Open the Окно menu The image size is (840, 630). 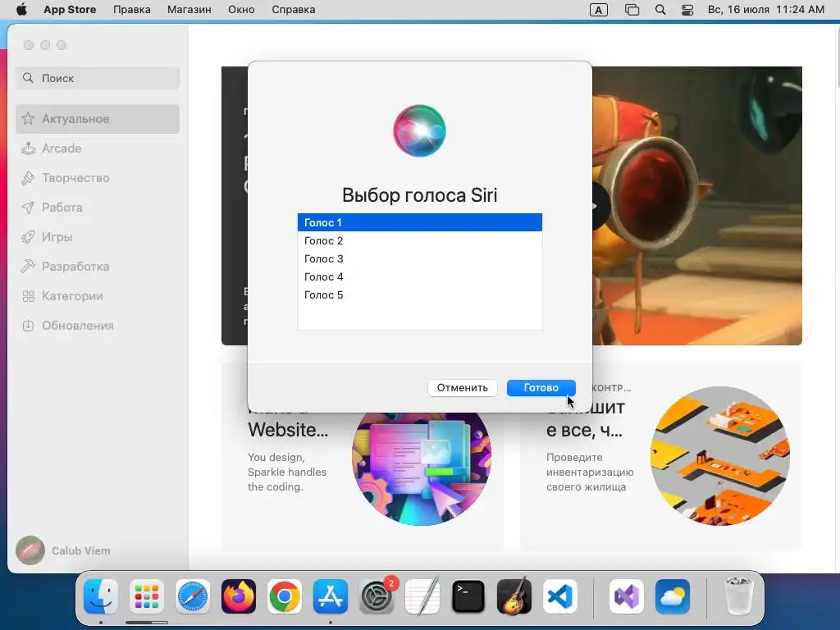pos(241,10)
